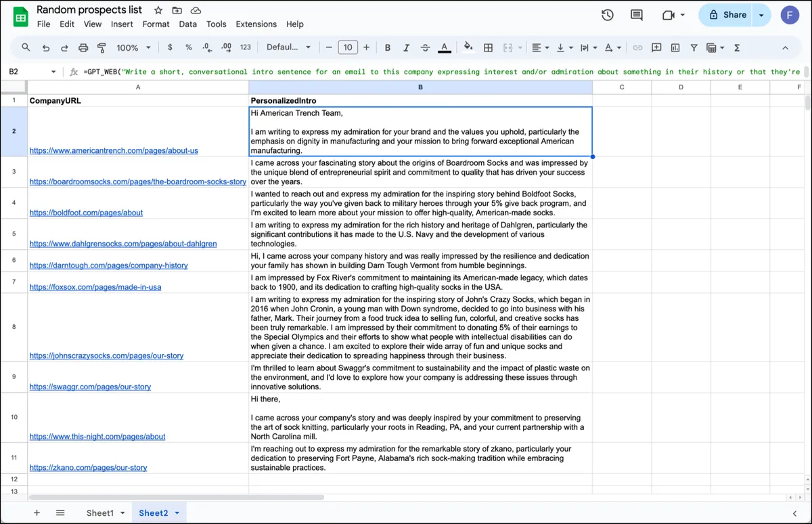
Task: Expand the Share button dropdown arrow
Action: [762, 15]
